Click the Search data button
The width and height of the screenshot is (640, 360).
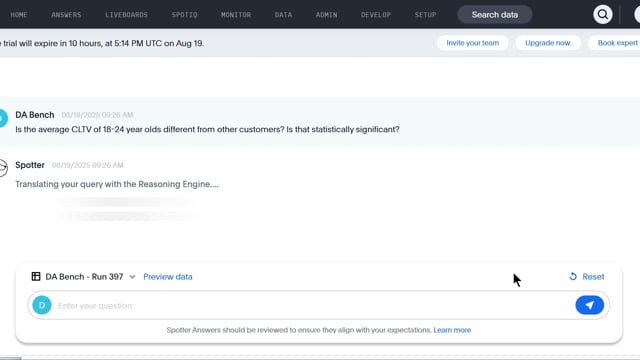coord(495,15)
